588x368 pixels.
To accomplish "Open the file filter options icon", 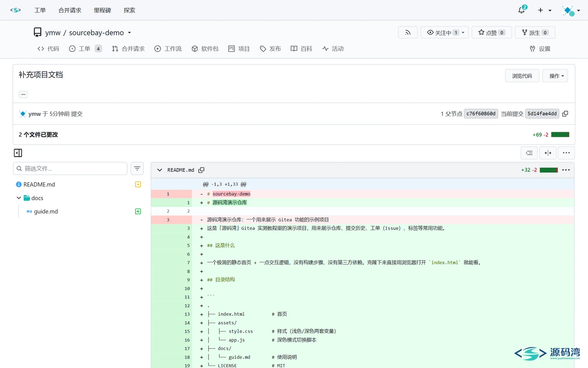I will (137, 169).
